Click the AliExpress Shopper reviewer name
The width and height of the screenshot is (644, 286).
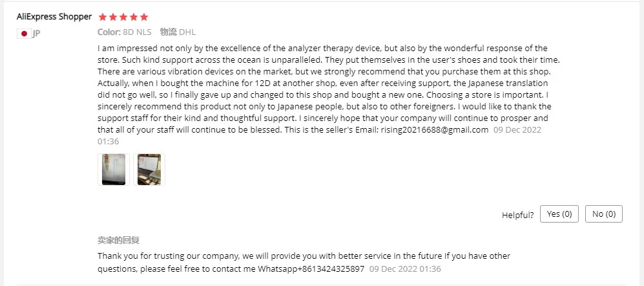(54, 17)
